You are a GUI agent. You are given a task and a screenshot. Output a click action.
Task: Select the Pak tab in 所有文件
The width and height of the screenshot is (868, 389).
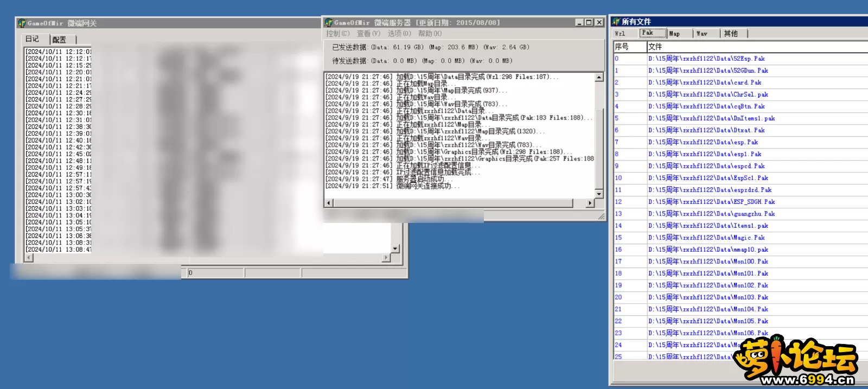pos(652,33)
